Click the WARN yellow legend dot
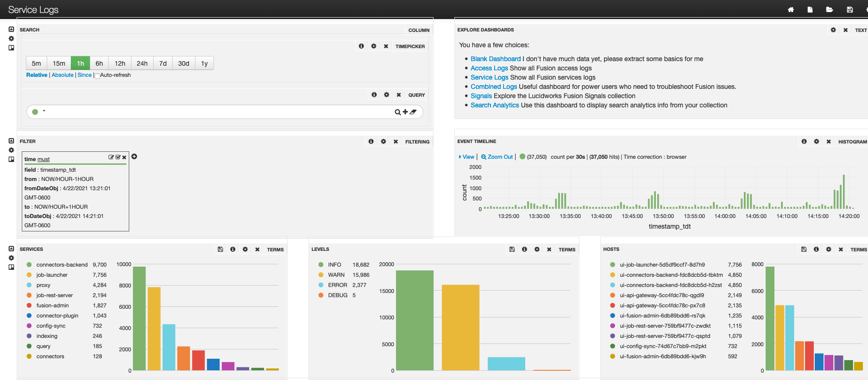 point(321,275)
